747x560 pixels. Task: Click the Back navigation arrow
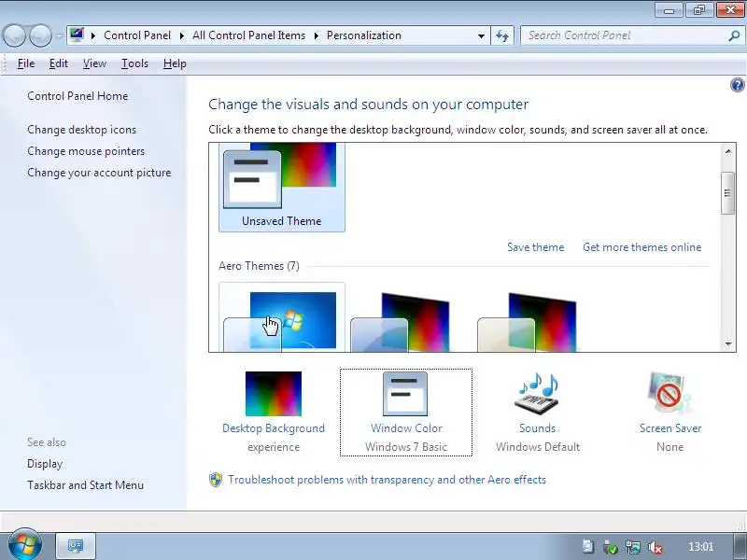click(x=14, y=35)
